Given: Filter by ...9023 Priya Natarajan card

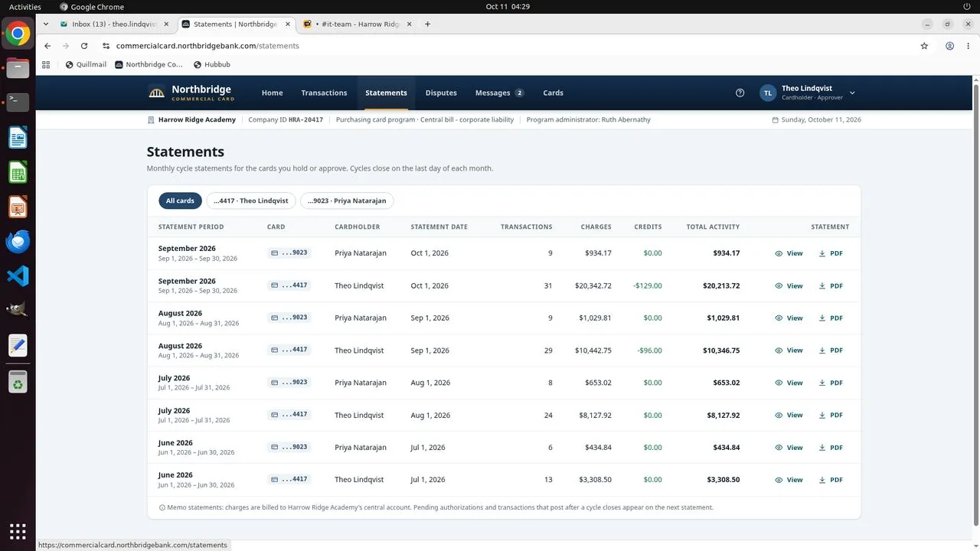Looking at the screenshot, I should [347, 201].
